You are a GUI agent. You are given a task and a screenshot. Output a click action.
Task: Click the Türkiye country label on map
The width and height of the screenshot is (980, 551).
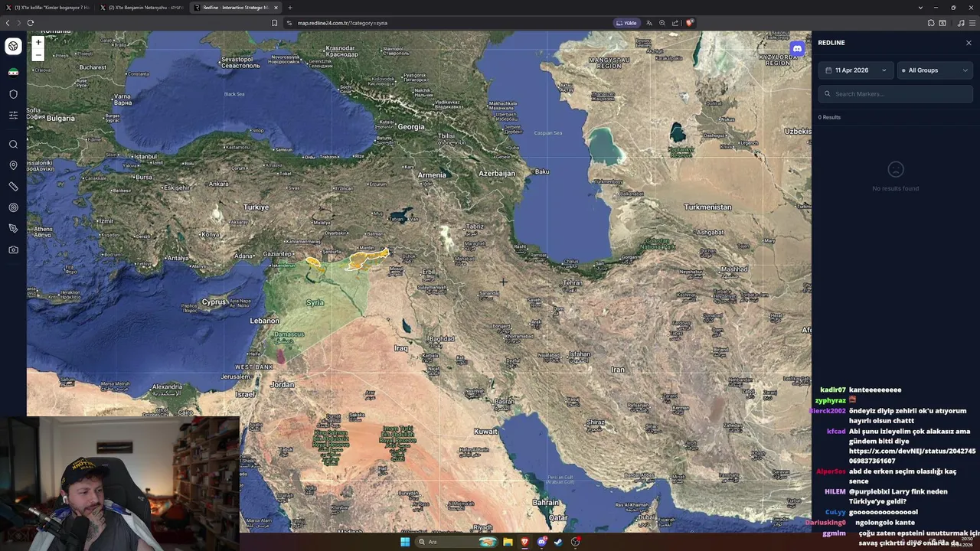[256, 207]
